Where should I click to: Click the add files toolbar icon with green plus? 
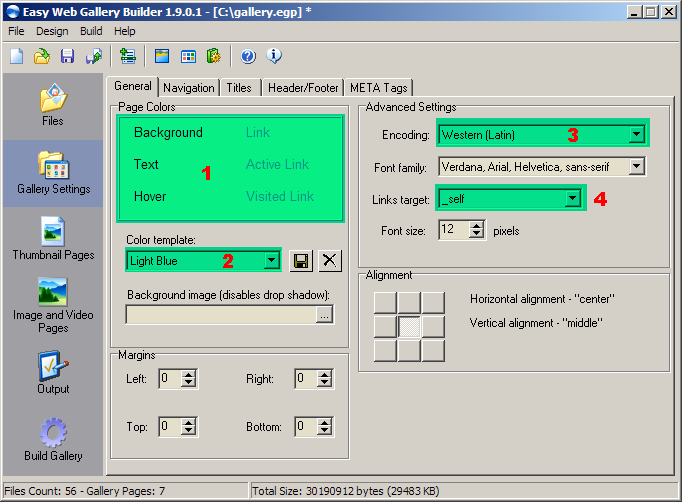pyautogui.click(x=128, y=56)
